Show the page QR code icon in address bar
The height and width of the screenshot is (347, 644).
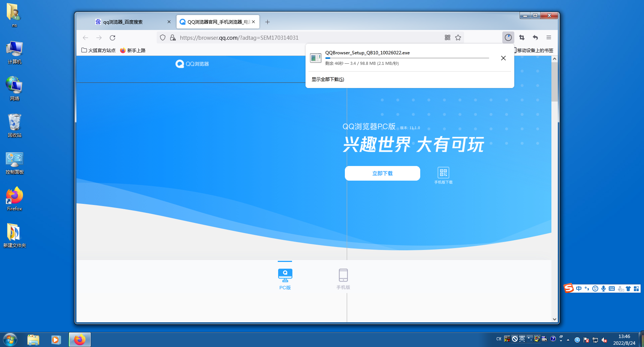(x=448, y=37)
